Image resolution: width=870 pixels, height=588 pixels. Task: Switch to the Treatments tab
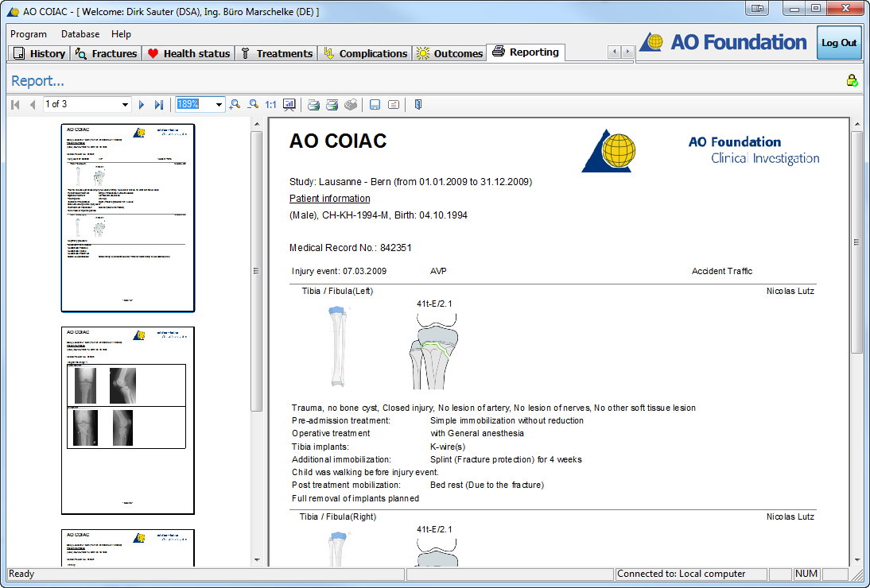point(276,53)
